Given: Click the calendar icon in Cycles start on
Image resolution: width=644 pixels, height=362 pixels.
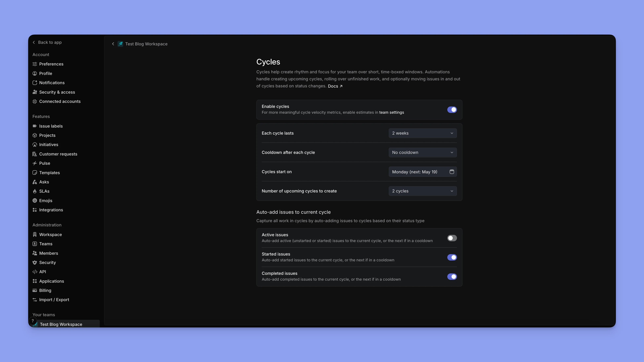Looking at the screenshot, I should tap(452, 172).
